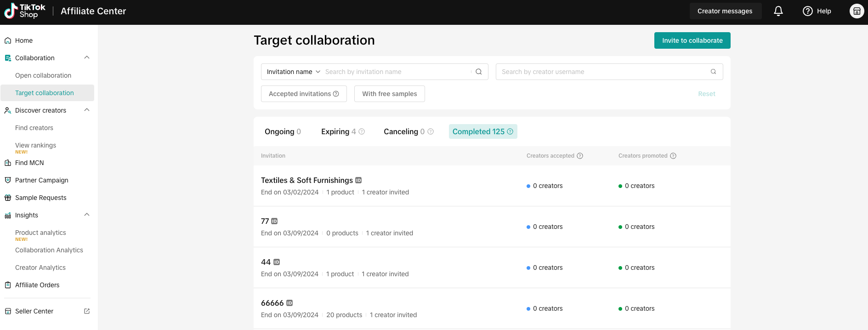
Task: Collapse the Insights section chevron
Action: (x=87, y=215)
